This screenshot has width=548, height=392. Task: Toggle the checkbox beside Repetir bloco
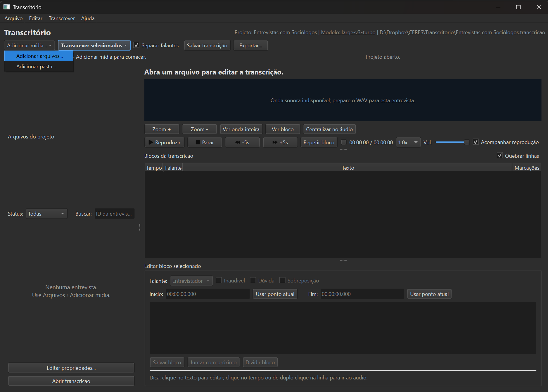tap(344, 142)
